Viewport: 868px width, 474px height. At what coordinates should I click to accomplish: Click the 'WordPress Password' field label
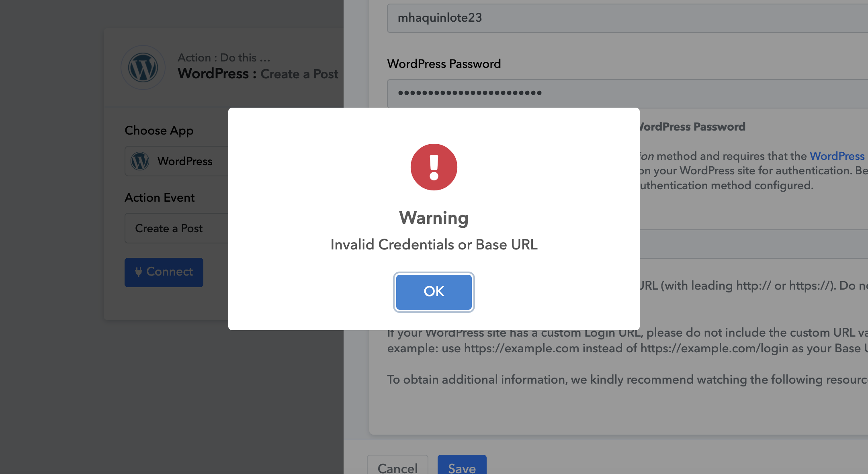pos(444,63)
